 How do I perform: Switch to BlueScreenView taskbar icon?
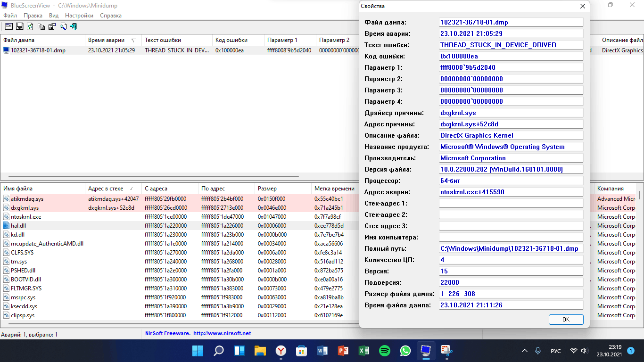[x=426, y=351]
